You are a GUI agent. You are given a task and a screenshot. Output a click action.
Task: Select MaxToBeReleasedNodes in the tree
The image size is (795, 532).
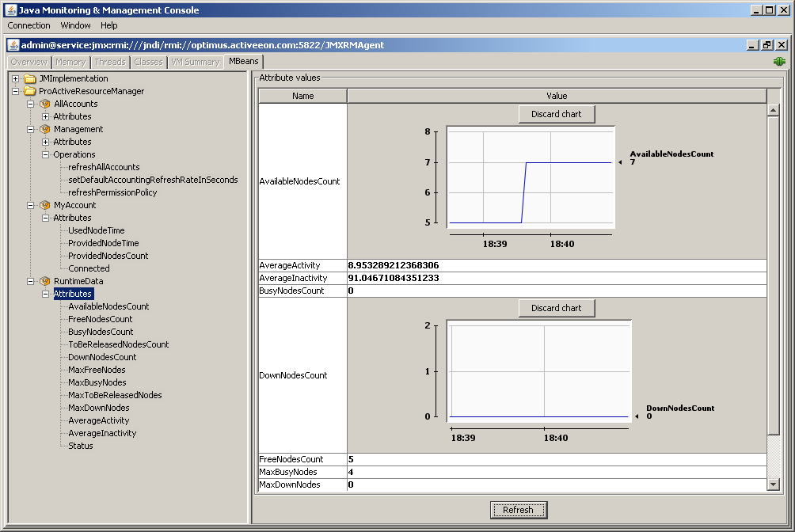115,396
